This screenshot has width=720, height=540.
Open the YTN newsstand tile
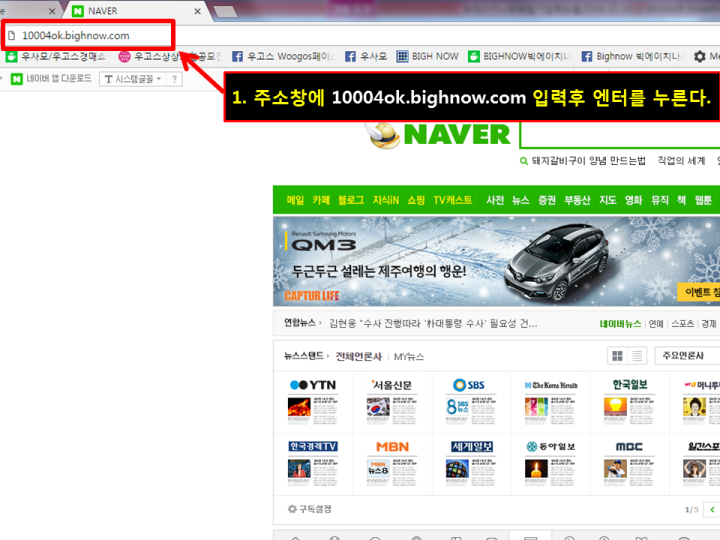(x=313, y=402)
